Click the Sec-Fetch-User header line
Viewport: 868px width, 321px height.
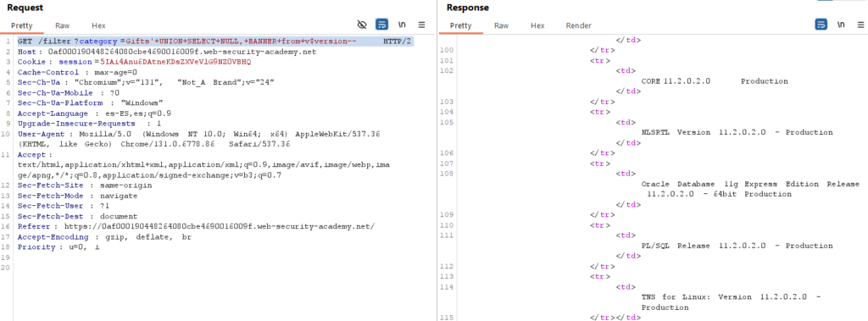(x=64, y=206)
